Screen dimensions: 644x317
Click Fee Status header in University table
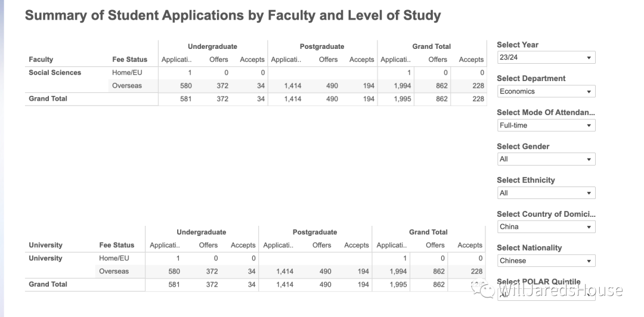(117, 245)
